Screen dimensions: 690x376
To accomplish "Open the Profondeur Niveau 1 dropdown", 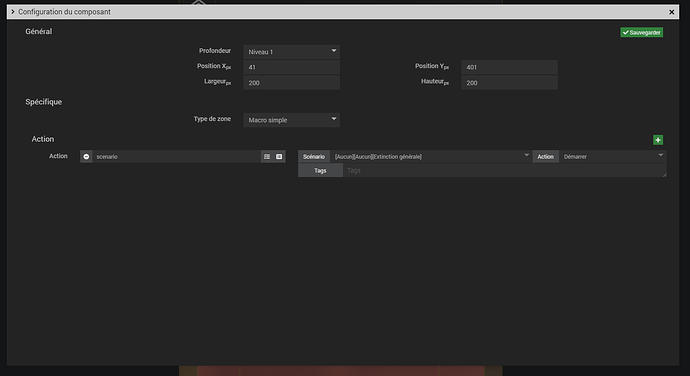I will 291,52.
